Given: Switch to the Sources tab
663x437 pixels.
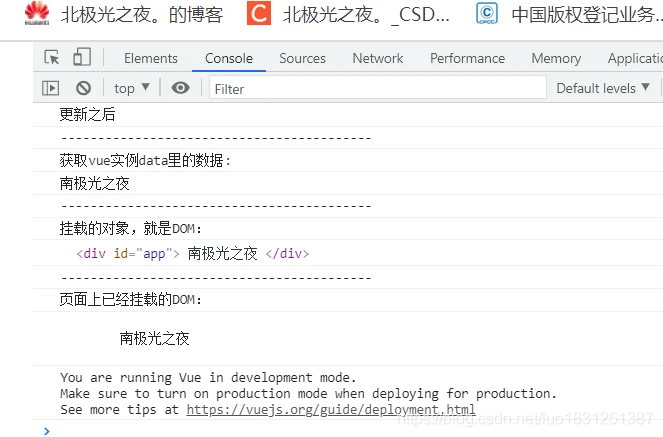Looking at the screenshot, I should pos(302,58).
